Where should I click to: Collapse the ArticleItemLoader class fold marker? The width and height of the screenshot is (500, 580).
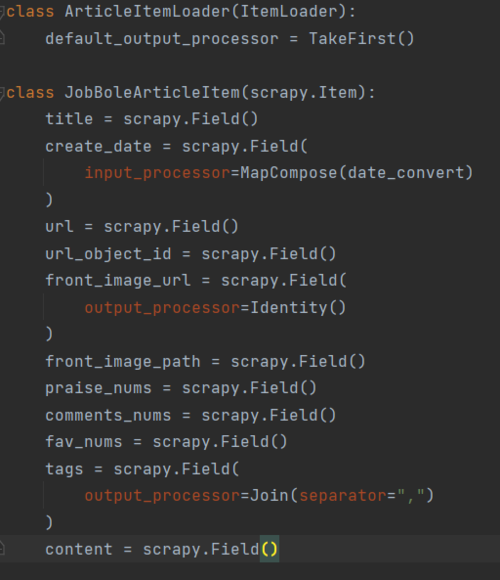click(x=2, y=12)
